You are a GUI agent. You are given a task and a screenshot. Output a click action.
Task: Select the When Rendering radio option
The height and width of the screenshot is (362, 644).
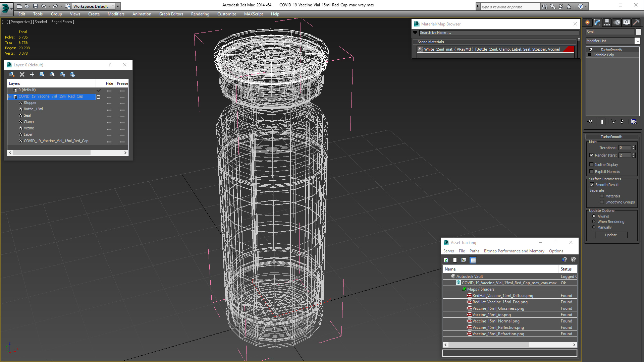click(594, 222)
